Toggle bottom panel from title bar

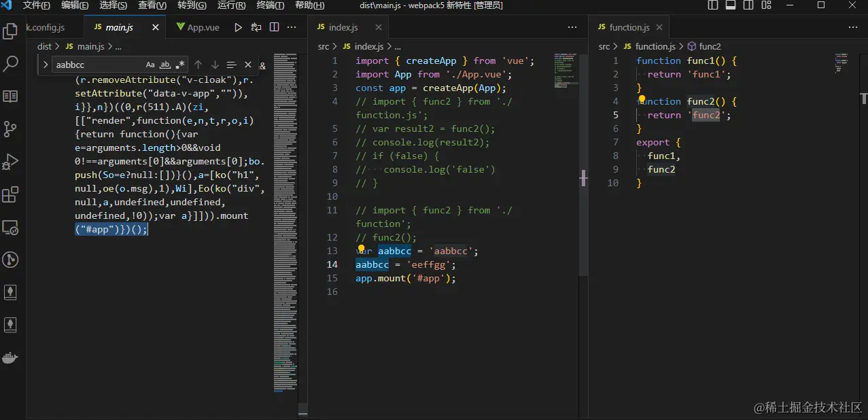[731, 5]
